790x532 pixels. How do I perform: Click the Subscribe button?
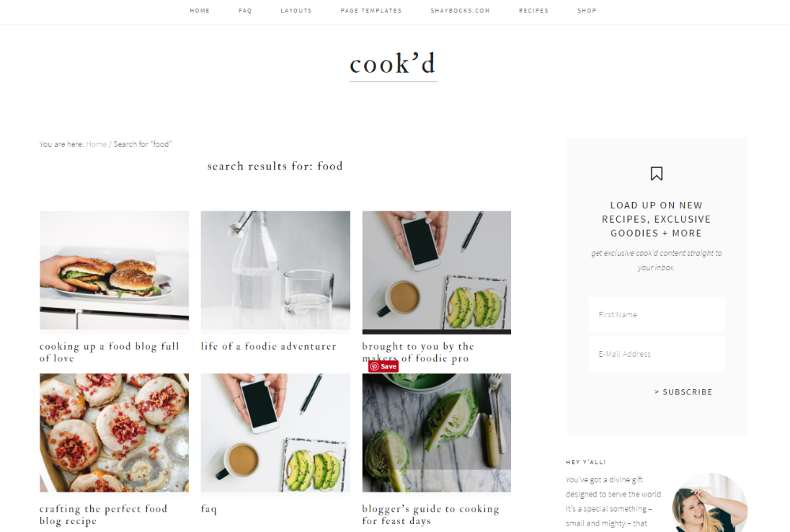click(x=683, y=392)
